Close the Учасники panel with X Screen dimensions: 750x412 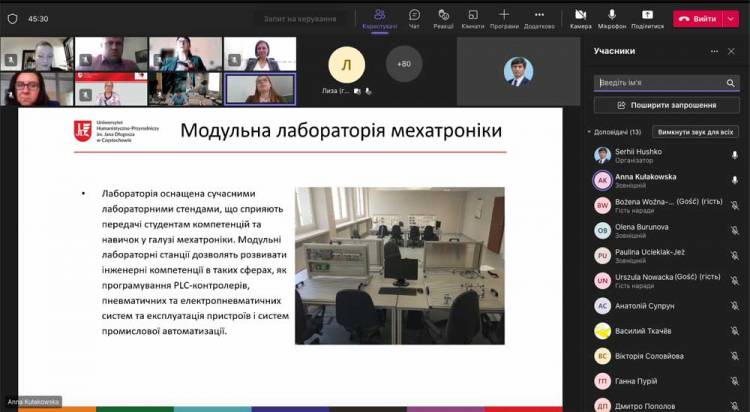(x=730, y=51)
